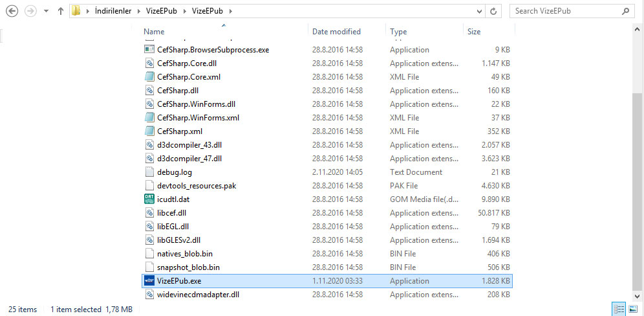Screen dimensions: 644x316
Task: Select CefSharp.Core.xml file icon
Action: (149, 76)
